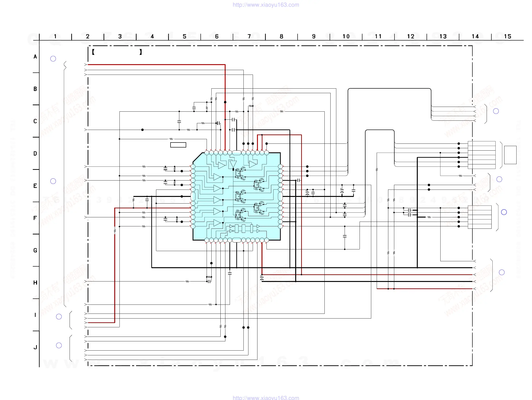The width and height of the screenshot is (532, 400).
Task: Click the empty box right of six-pin connector
Action: 510,155
